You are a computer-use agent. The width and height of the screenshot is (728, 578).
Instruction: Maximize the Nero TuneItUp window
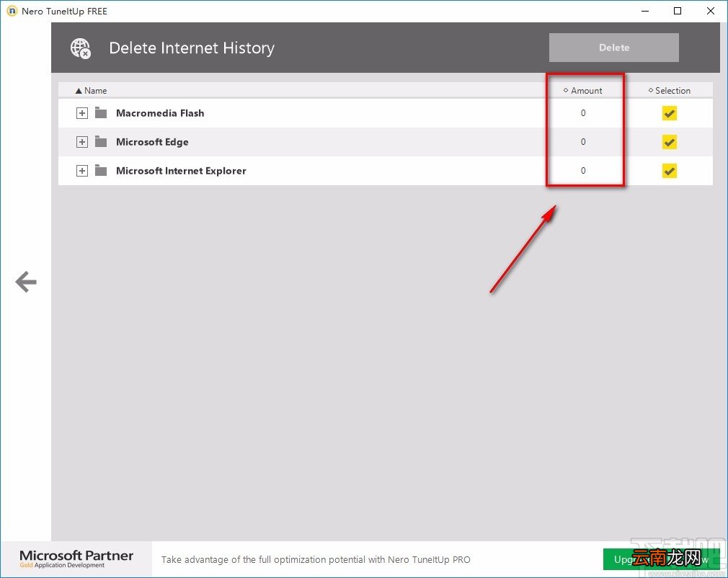click(678, 11)
